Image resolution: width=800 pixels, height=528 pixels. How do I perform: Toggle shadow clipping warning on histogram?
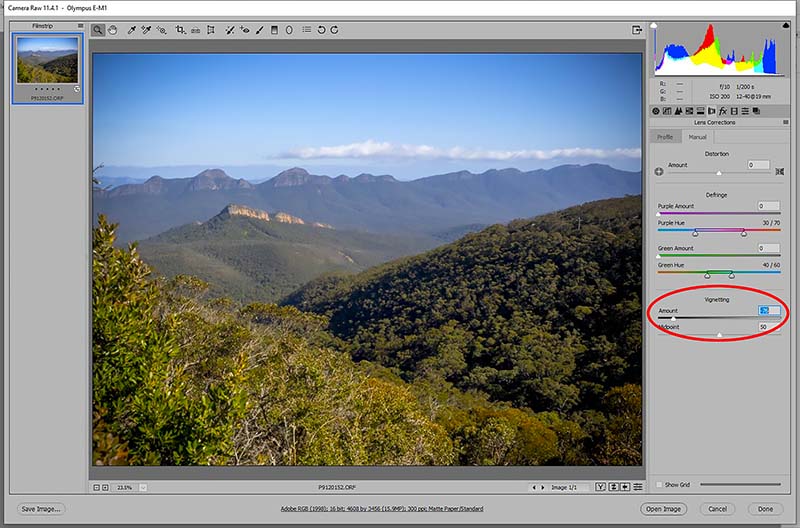point(654,26)
